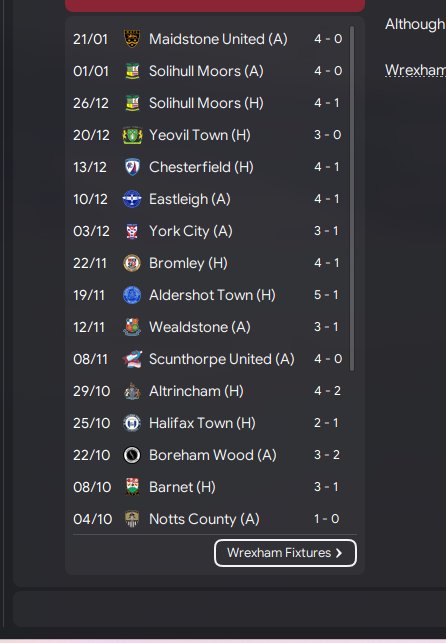Click the York City club crest
The image size is (446, 643).
point(132,231)
